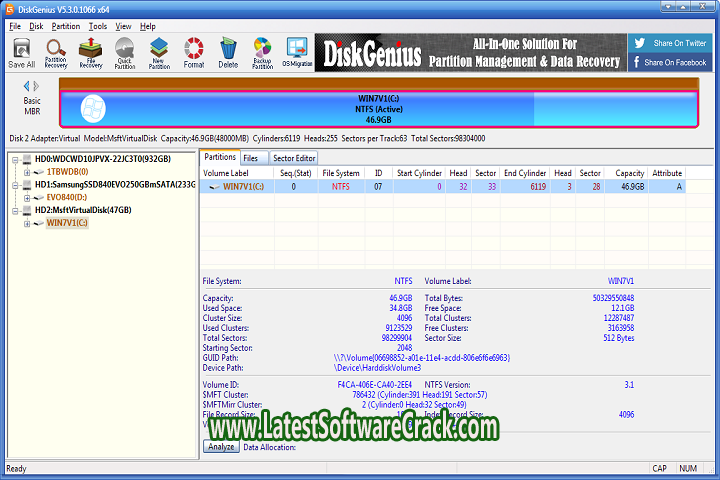Go to the previous disk with the left arrow
720x480 pixels.
[x=26, y=86]
